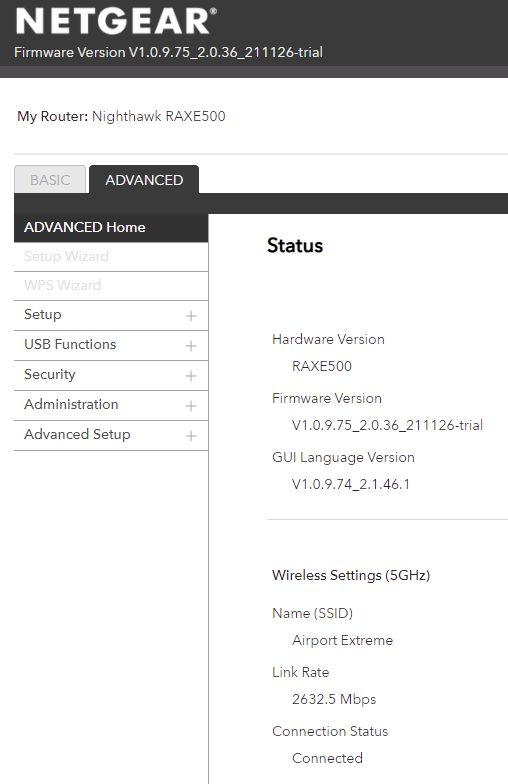This screenshot has width=508, height=784.
Task: Open the Advanced Setup section
Action: point(111,435)
